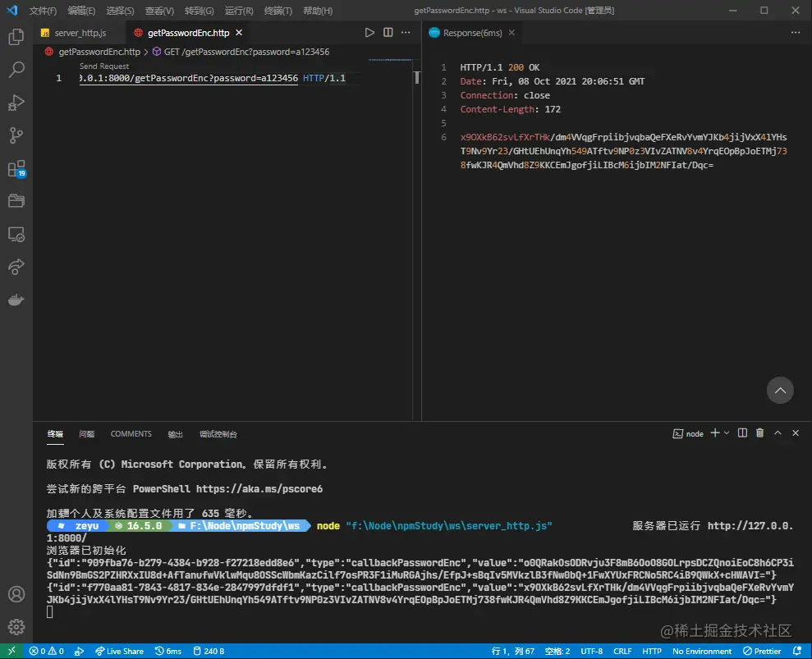Open the Explorer view in activity bar
Image resolution: width=812 pixels, height=659 pixels.
16,37
